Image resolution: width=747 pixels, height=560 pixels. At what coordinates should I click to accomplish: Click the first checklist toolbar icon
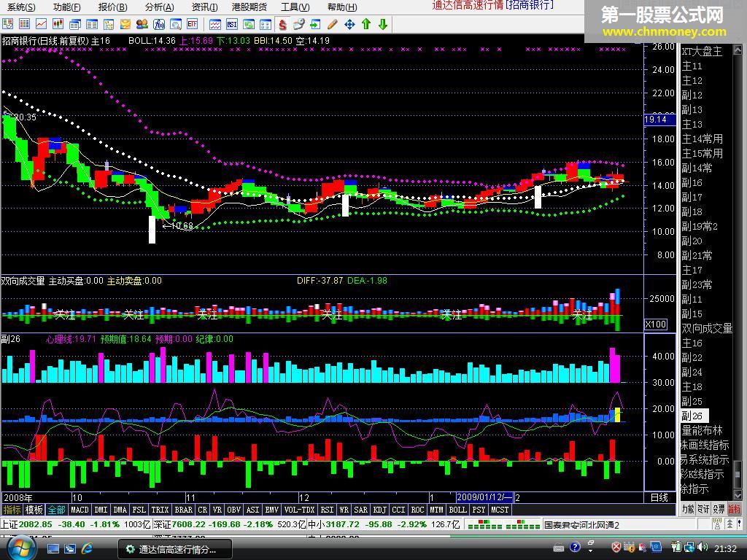pos(7,24)
